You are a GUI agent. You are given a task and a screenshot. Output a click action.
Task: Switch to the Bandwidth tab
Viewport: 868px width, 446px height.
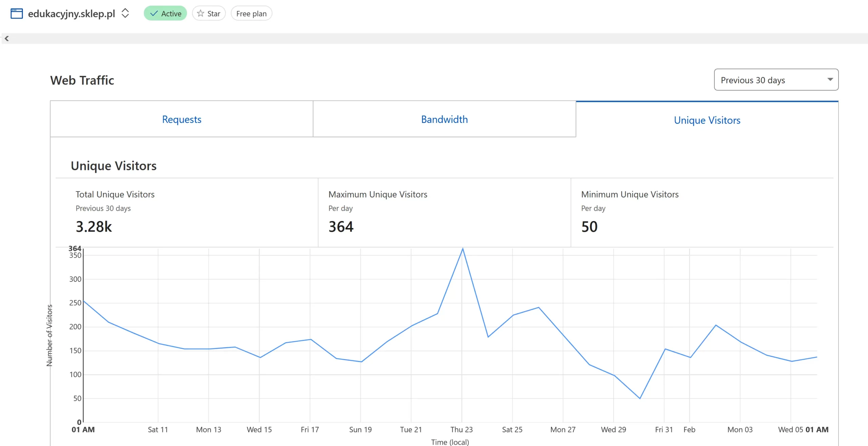444,119
